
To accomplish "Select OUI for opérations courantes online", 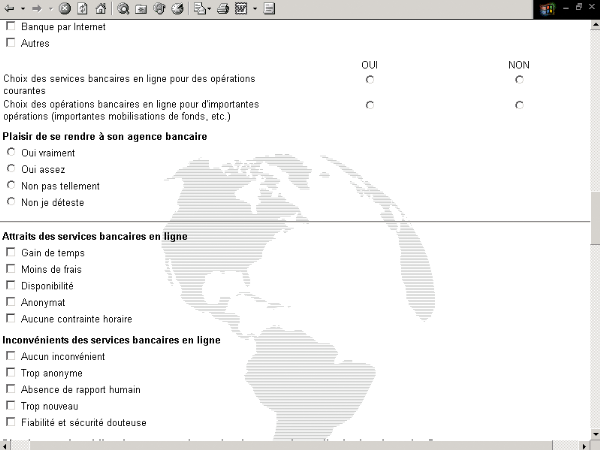I will 370,80.
